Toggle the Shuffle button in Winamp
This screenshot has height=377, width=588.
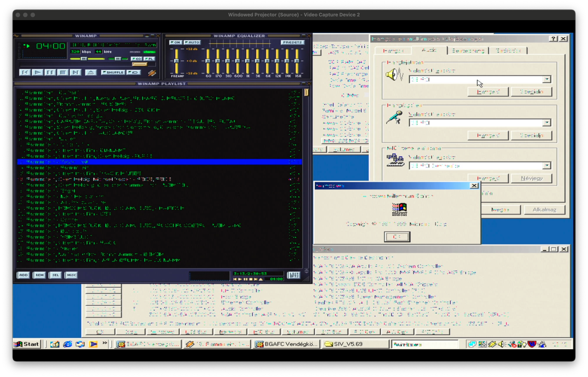(113, 72)
